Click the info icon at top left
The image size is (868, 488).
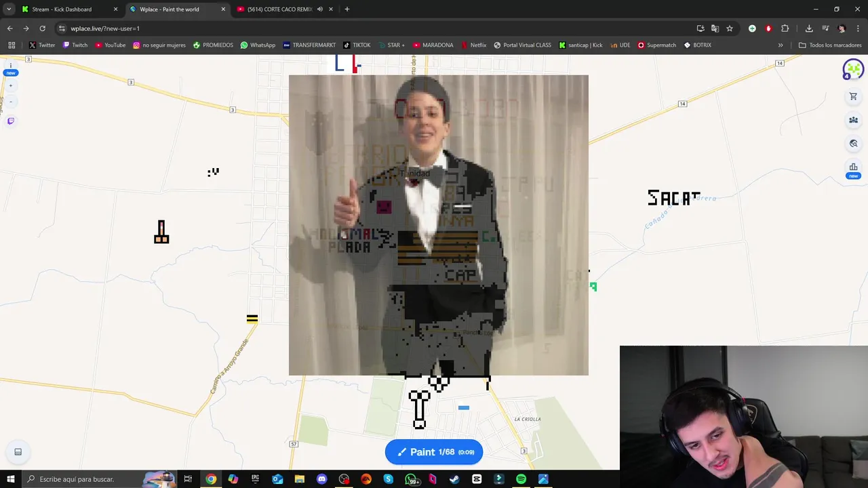point(11,66)
